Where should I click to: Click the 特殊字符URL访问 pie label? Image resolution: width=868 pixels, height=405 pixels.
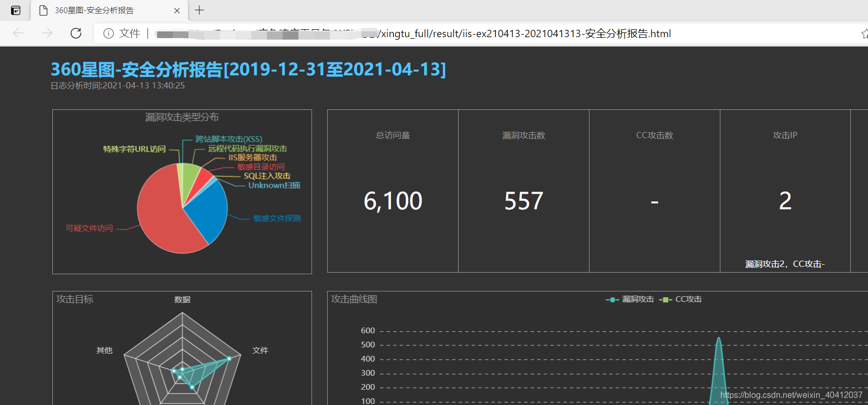coord(135,149)
